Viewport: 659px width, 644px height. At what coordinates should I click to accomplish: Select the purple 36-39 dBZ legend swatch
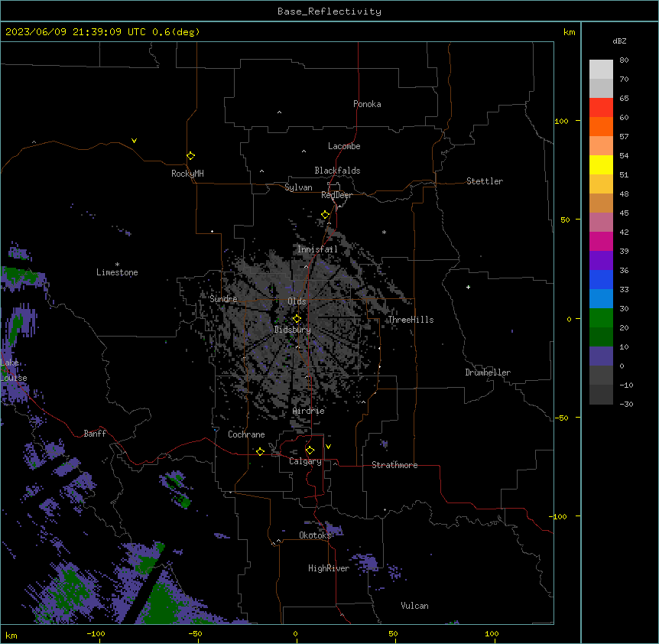click(601, 260)
